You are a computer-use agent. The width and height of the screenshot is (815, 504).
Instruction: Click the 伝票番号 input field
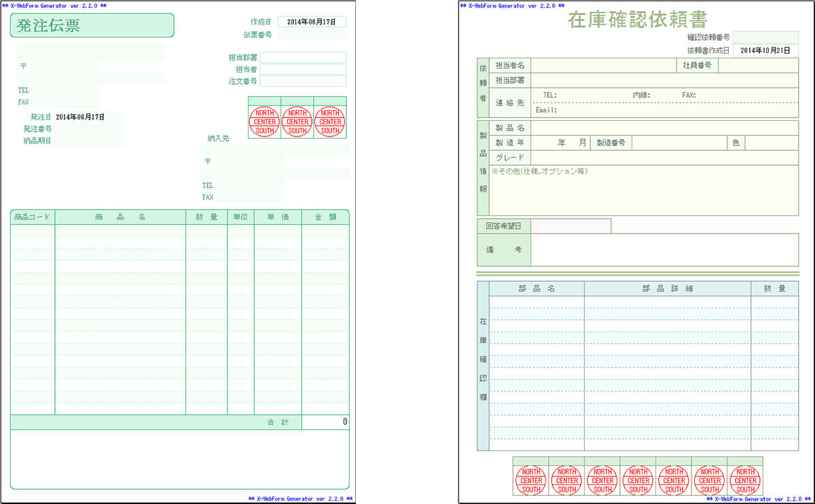point(312,35)
